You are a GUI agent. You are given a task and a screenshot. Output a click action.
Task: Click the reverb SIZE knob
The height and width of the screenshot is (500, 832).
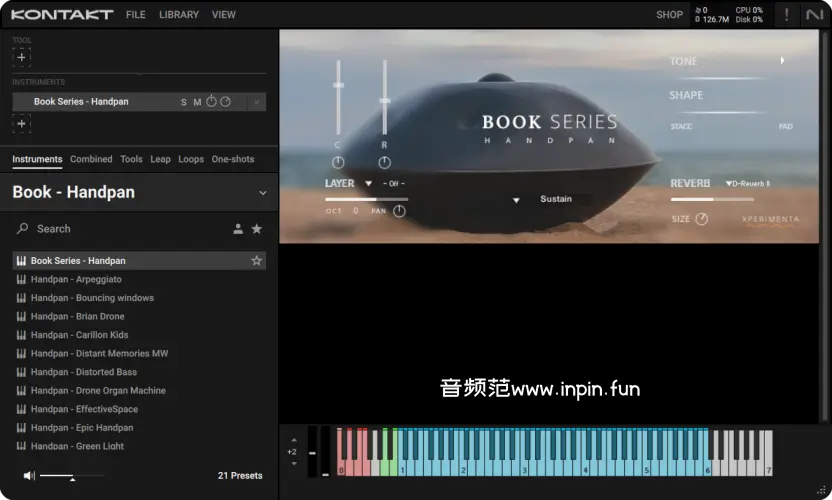pyautogui.click(x=701, y=219)
